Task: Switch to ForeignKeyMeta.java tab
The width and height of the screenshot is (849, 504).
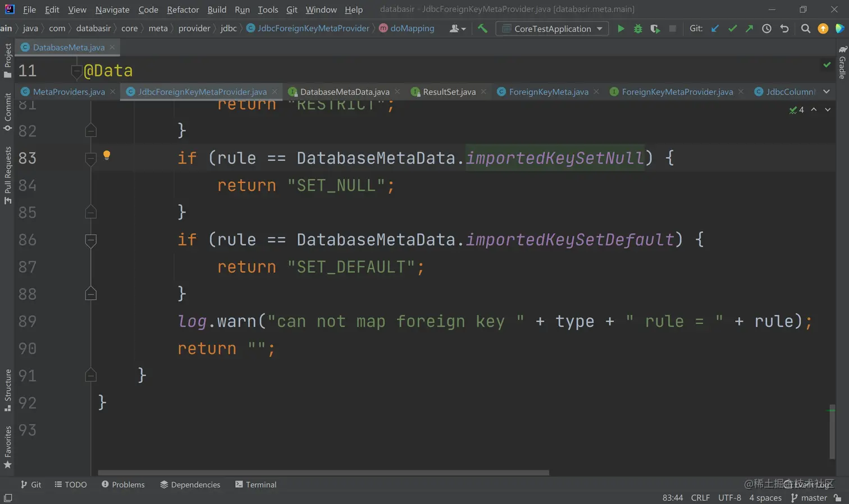Action: [549, 91]
